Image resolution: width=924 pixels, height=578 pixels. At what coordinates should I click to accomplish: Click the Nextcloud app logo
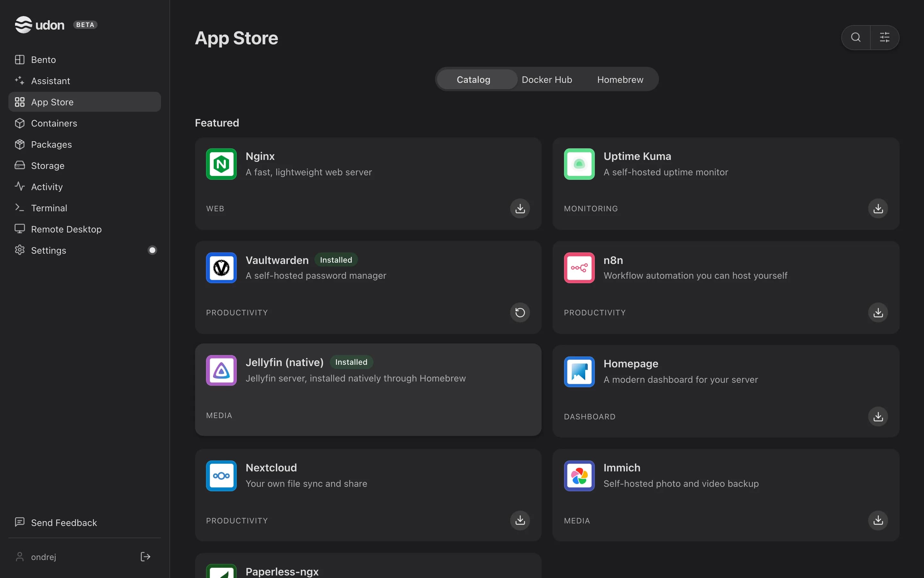tap(221, 476)
